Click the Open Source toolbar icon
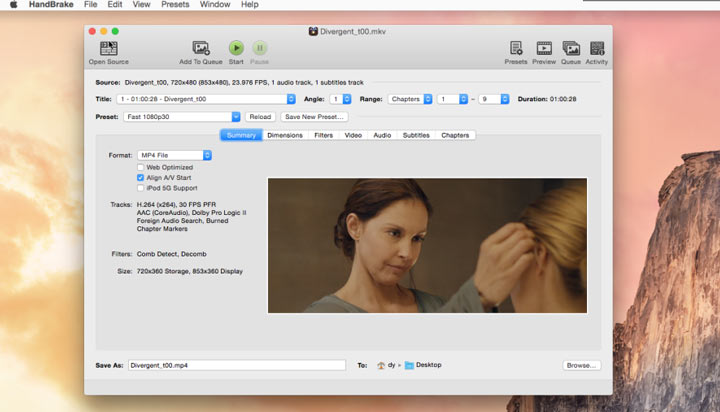Screen dimensions: 720x412 (x=108, y=48)
